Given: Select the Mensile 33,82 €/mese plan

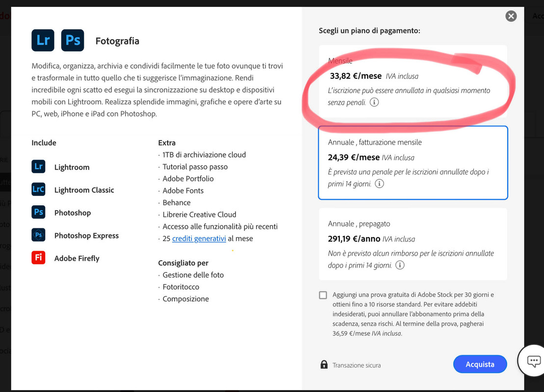Looking at the screenshot, I should coord(413,81).
